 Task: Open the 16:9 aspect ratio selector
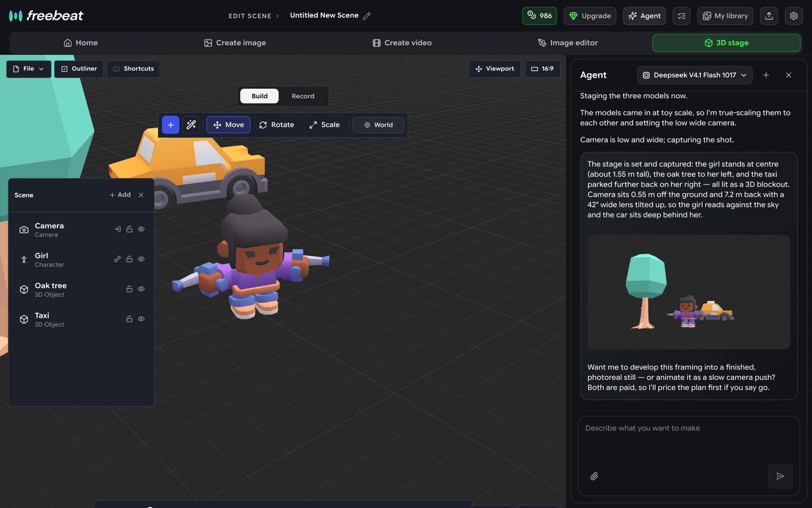543,69
